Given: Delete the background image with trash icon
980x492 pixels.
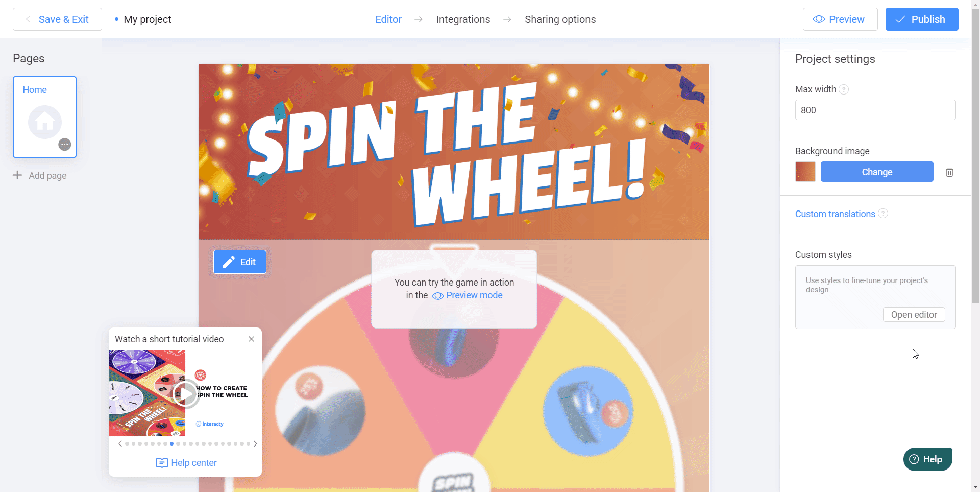Looking at the screenshot, I should (949, 172).
